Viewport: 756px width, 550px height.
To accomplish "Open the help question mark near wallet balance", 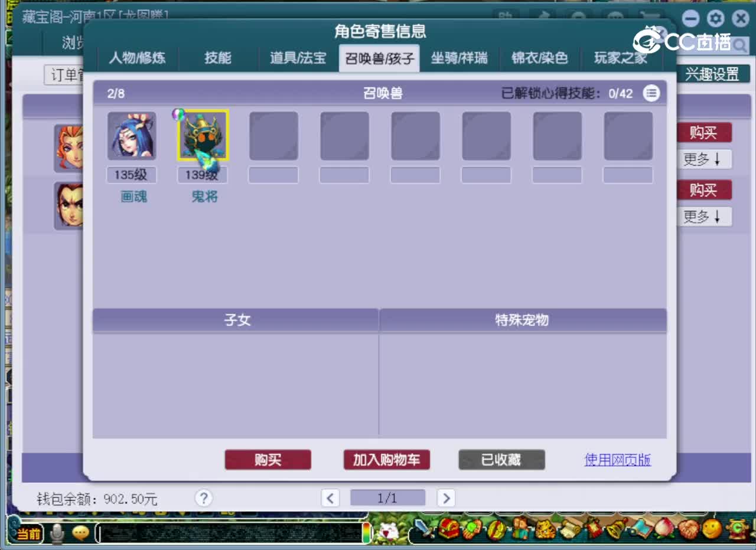I will pos(203,498).
